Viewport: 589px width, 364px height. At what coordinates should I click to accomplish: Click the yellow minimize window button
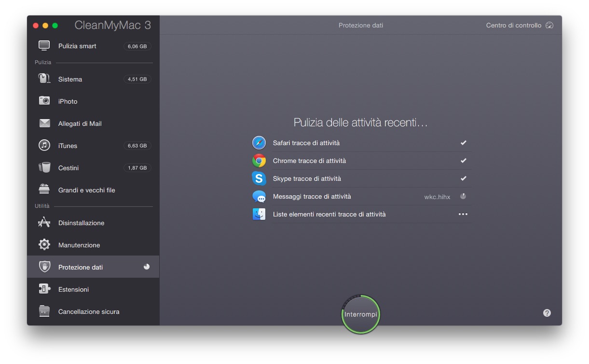point(45,25)
